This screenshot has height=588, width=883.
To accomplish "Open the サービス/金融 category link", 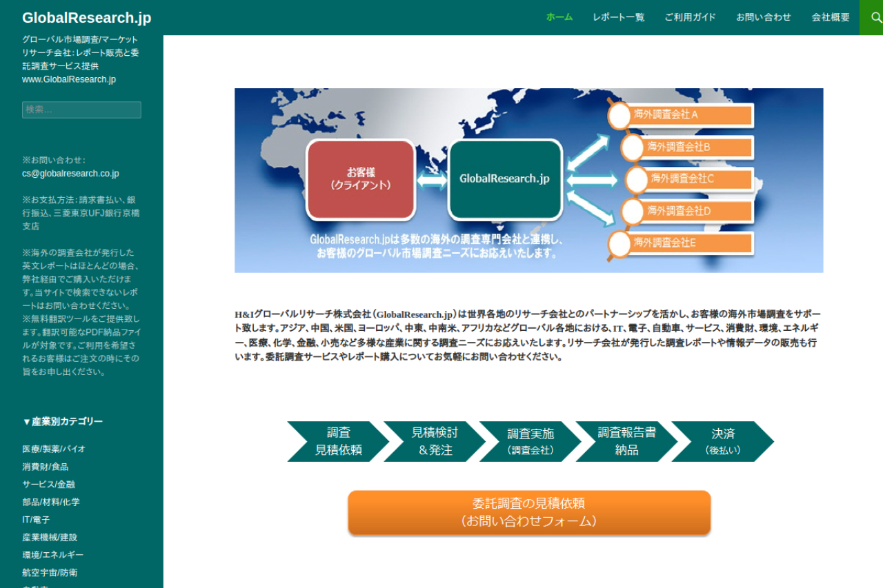I will point(48,485).
